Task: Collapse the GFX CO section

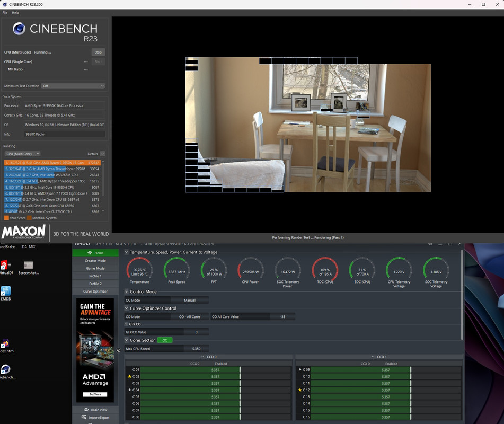Action: pos(127,324)
